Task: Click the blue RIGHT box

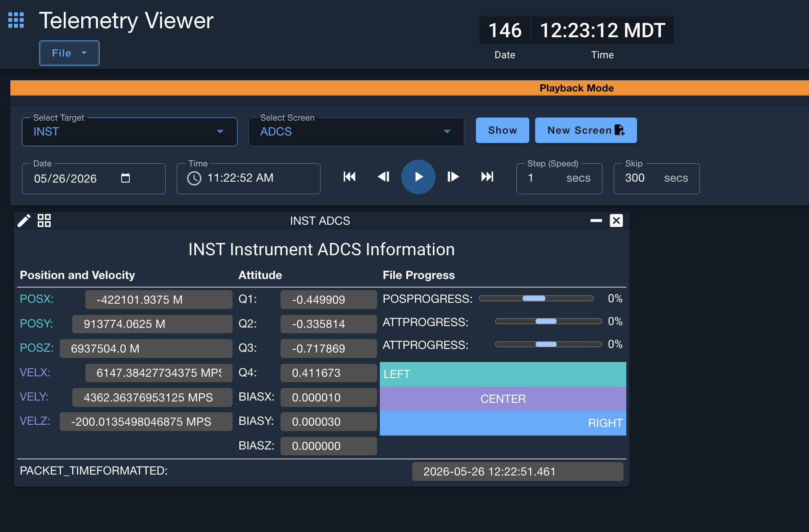Action: (503, 423)
